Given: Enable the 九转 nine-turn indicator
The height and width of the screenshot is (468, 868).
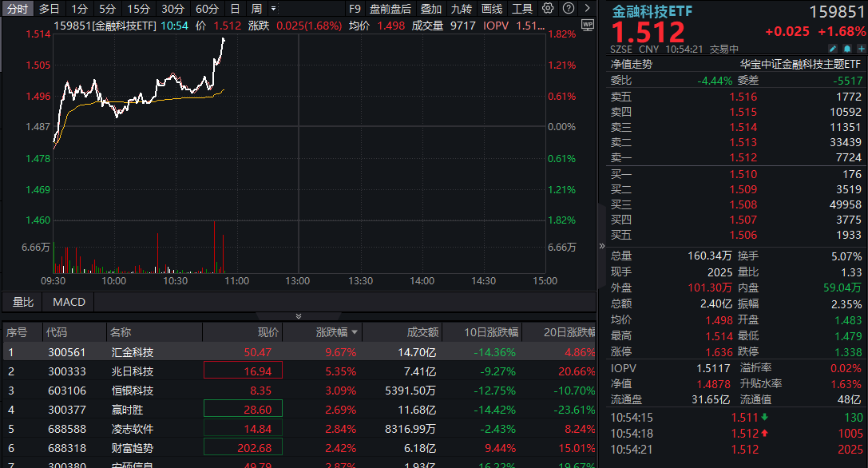Looking at the screenshot, I should [461, 9].
